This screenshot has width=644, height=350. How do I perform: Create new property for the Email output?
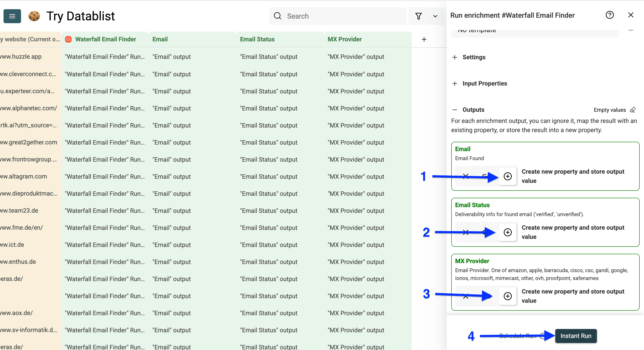coord(508,177)
